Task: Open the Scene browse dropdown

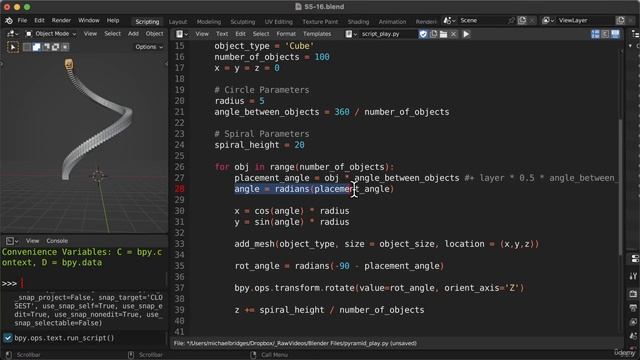Action: coord(449,20)
